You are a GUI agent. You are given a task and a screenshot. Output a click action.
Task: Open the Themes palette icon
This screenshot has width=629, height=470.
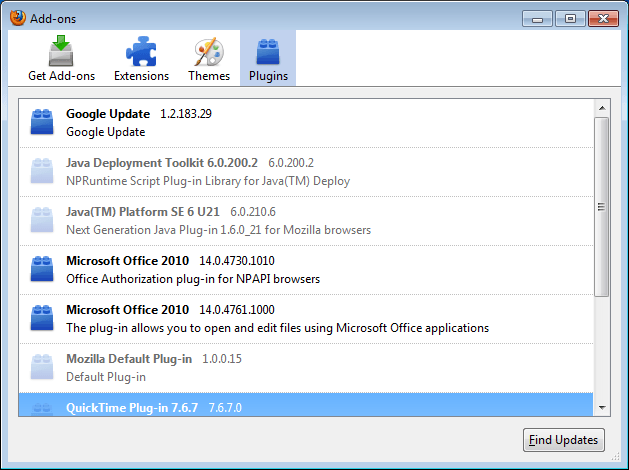(209, 52)
